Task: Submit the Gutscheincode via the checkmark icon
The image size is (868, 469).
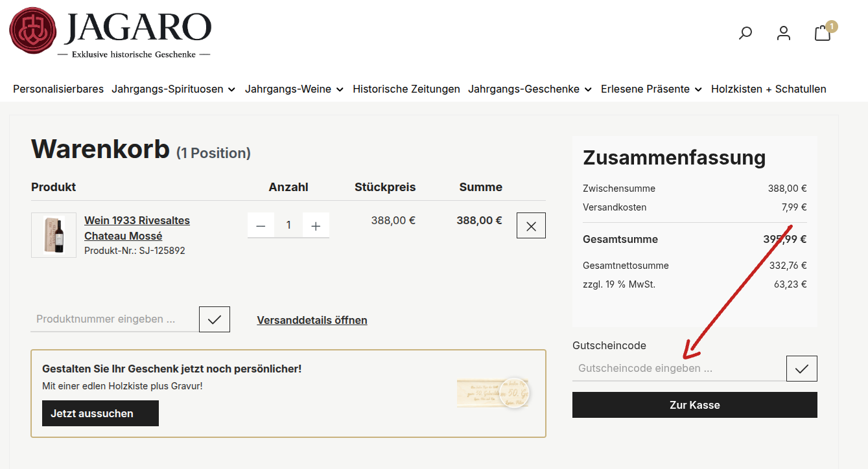Action: point(801,368)
